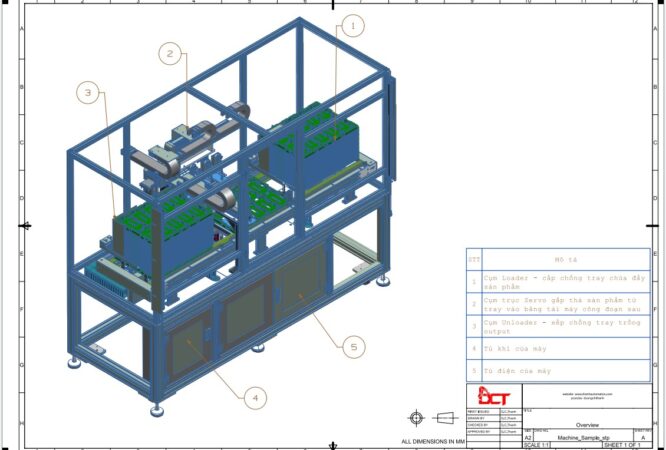
Task: Select balloon callout number 2
Action: pyautogui.click(x=171, y=53)
